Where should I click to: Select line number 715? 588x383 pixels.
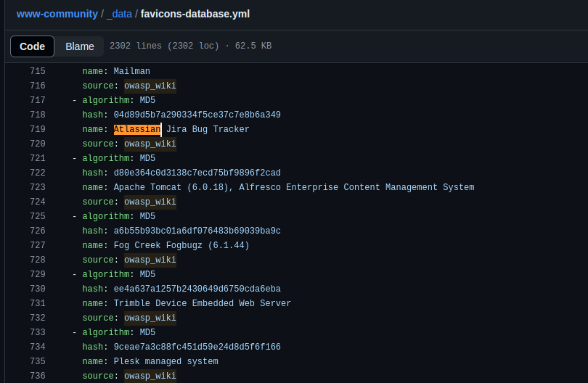pyautogui.click(x=38, y=71)
